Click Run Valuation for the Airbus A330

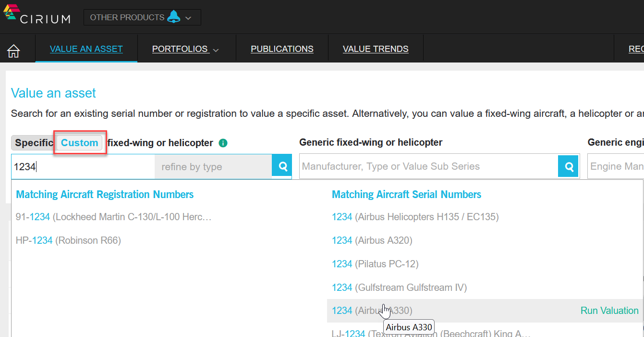tap(609, 311)
